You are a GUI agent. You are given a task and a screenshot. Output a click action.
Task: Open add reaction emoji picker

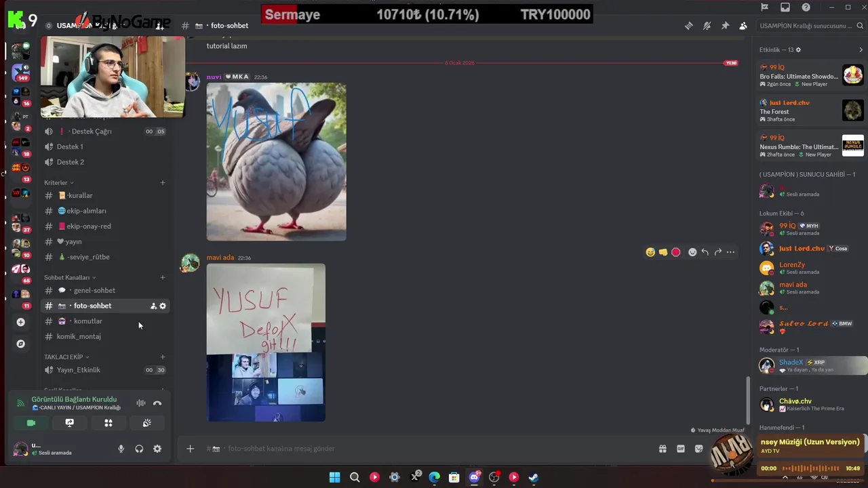[x=692, y=252]
